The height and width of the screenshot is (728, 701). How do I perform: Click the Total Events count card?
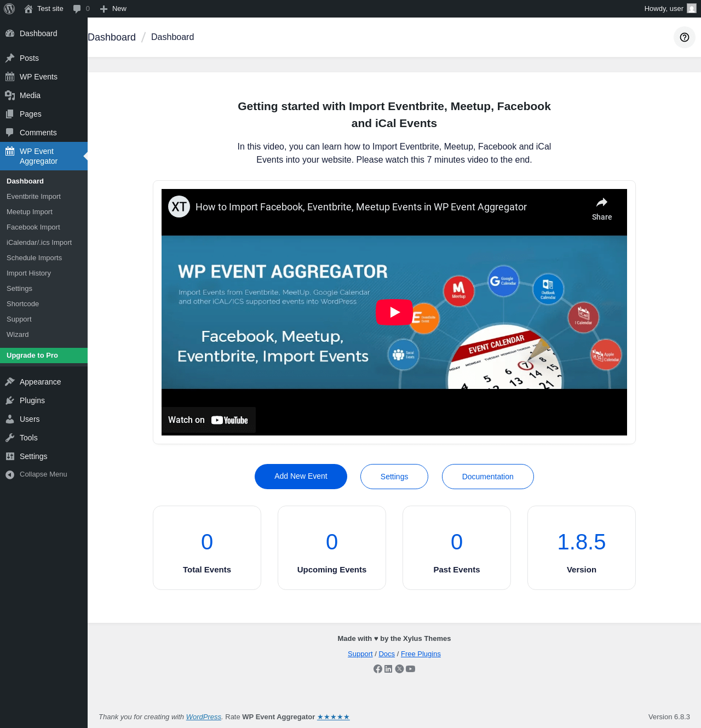[x=207, y=548]
